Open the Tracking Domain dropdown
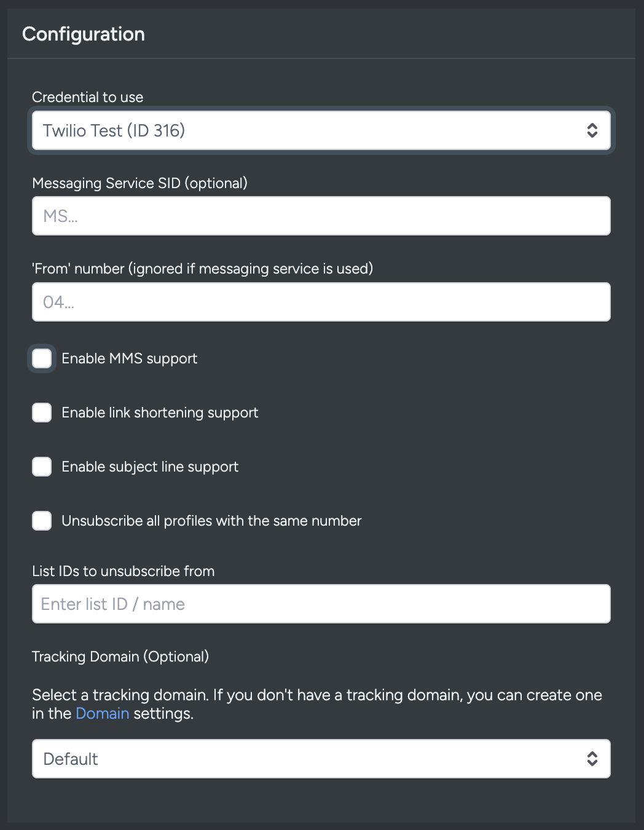Image resolution: width=644 pixels, height=830 pixels. 321,759
